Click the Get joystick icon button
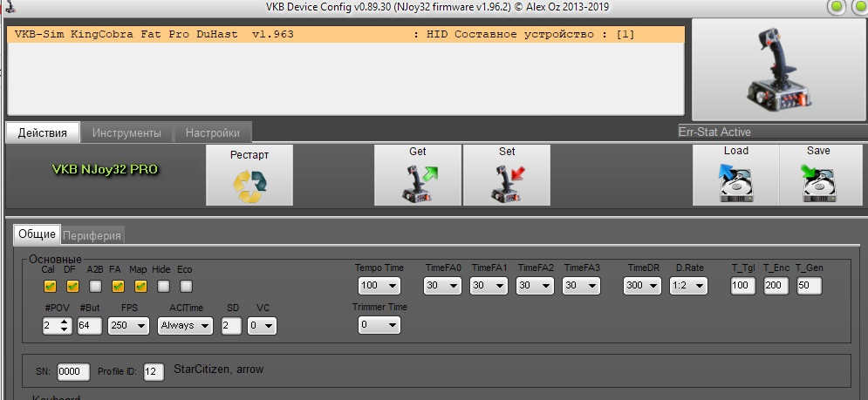The width and height of the screenshot is (868, 400). 417,175
